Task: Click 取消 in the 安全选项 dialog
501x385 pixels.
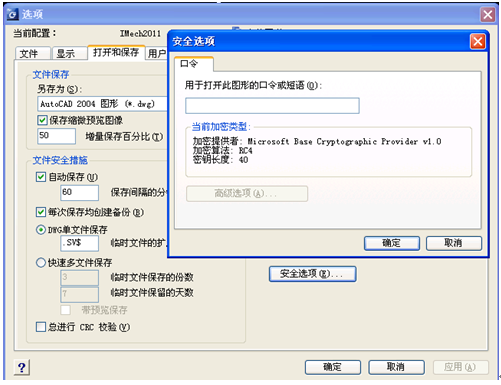Action: [x=454, y=243]
